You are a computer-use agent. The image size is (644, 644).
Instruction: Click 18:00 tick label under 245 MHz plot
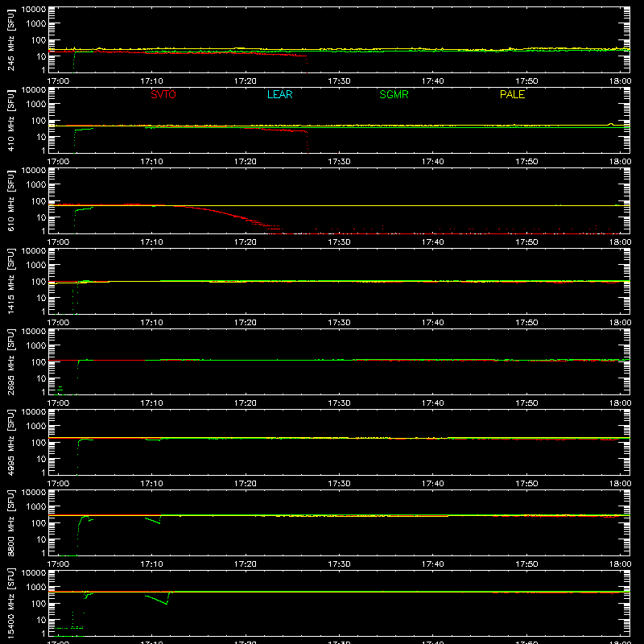(620, 81)
